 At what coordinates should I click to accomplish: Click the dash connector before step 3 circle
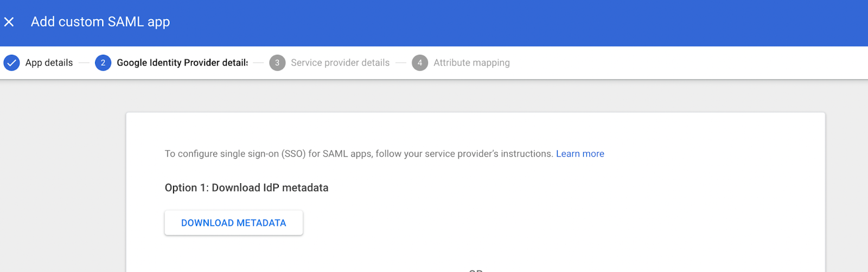pyautogui.click(x=259, y=63)
